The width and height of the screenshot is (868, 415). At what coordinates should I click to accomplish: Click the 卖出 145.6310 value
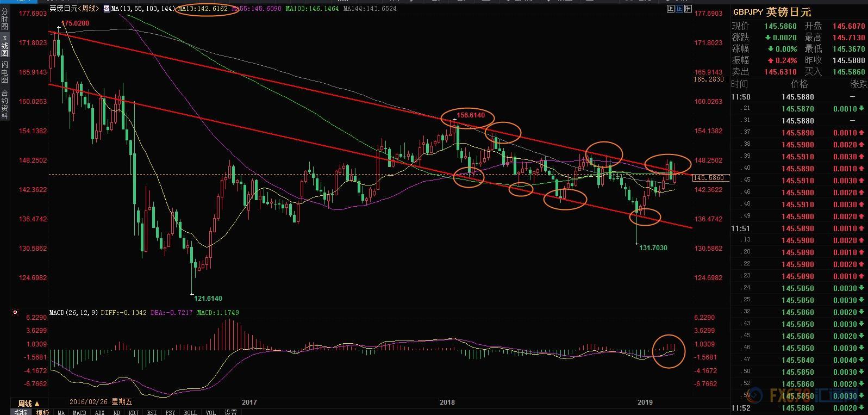[780, 72]
